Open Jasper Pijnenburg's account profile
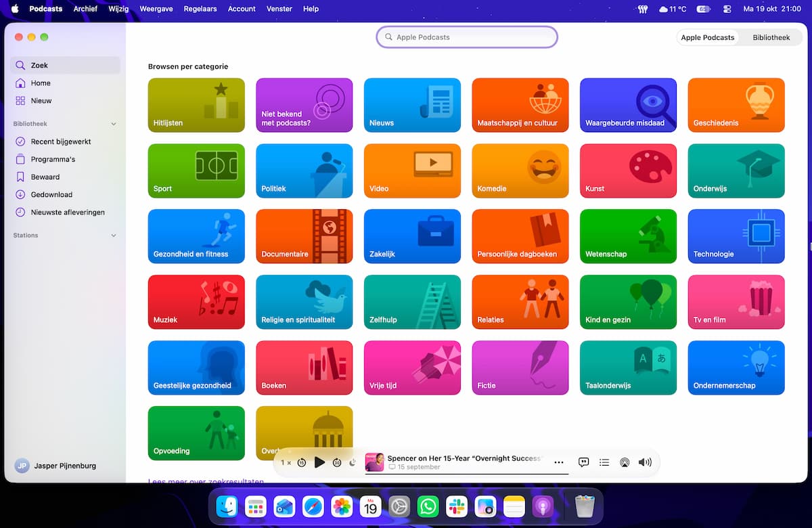Viewport: 812px width, 528px height. pyautogui.click(x=56, y=466)
